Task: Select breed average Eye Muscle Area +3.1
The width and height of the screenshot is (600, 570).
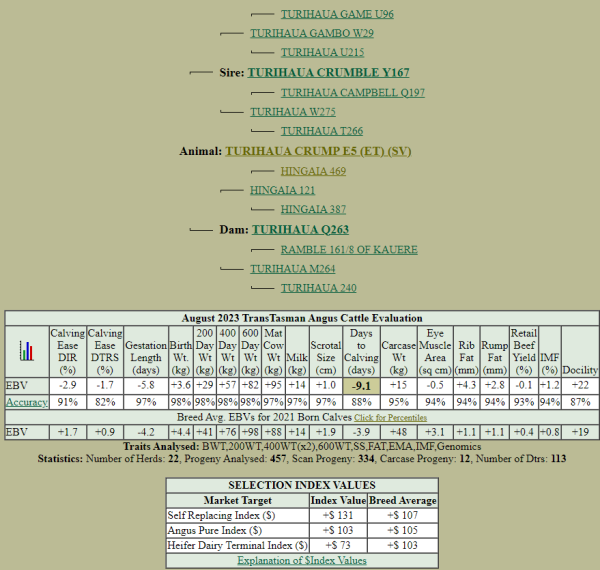Action: (x=435, y=432)
